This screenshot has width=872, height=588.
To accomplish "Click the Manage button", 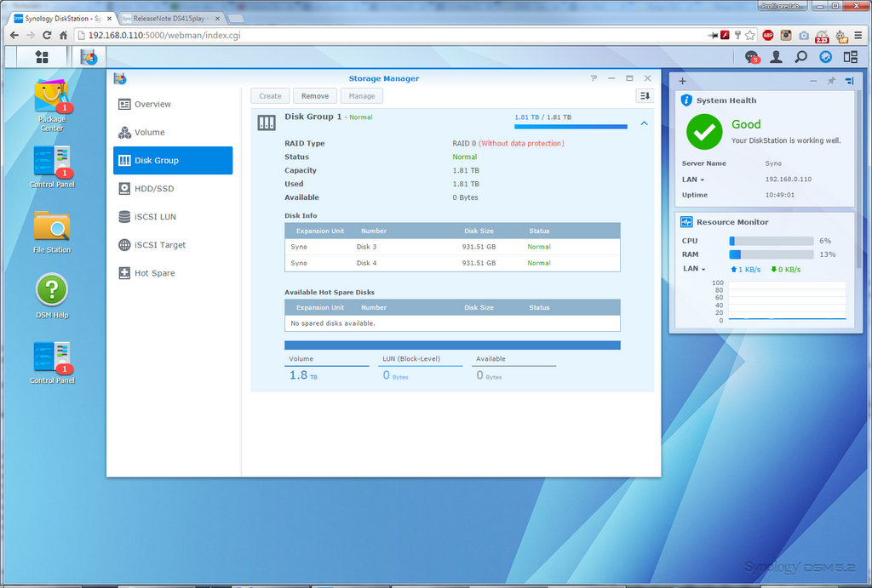I will [x=361, y=96].
